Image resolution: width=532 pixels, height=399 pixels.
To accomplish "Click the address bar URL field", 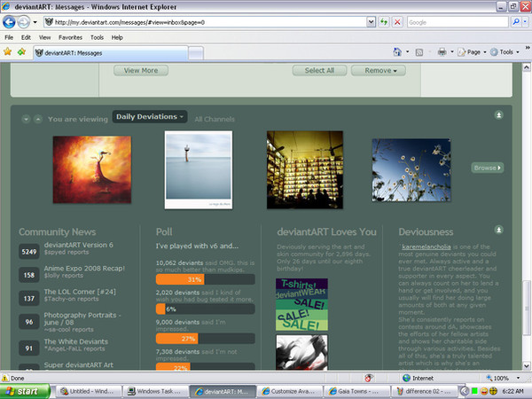I will (205, 22).
